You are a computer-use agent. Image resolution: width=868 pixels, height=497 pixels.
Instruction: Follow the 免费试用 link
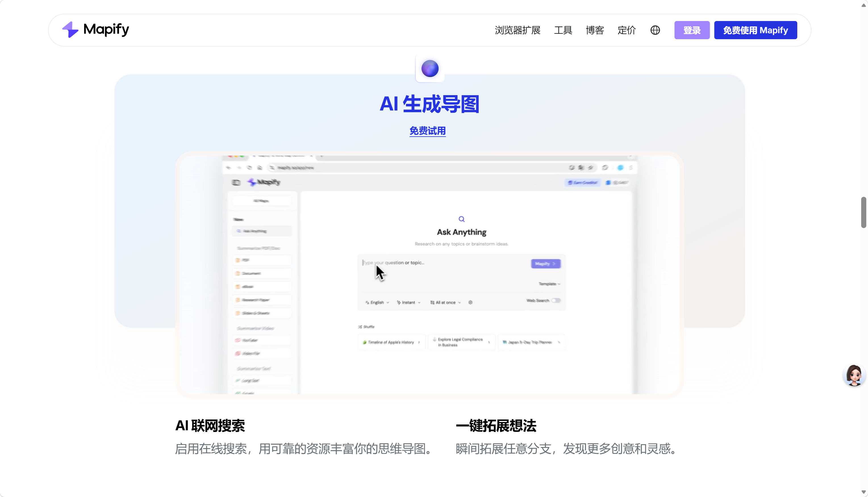(427, 131)
